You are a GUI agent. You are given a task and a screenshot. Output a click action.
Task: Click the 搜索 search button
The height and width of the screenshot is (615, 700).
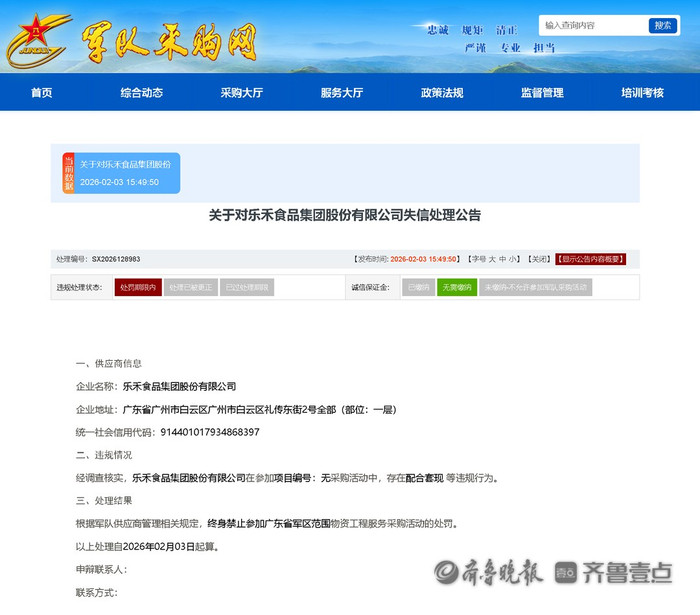click(x=663, y=25)
